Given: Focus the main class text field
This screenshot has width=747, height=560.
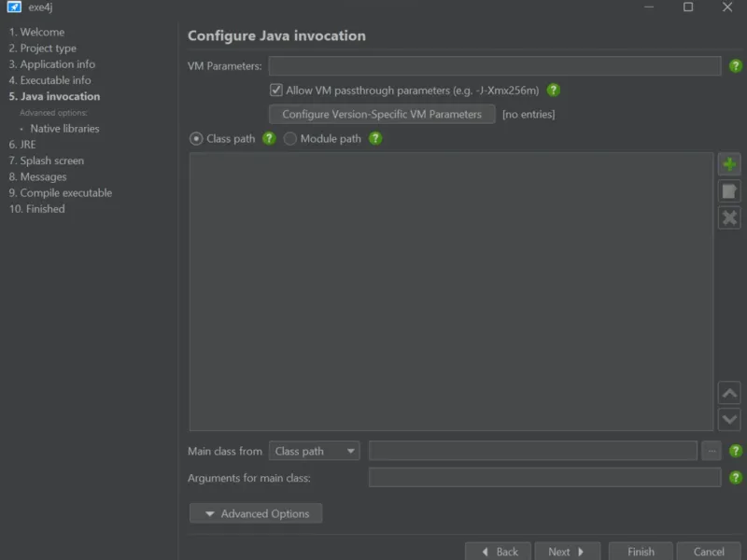Looking at the screenshot, I should (533, 451).
